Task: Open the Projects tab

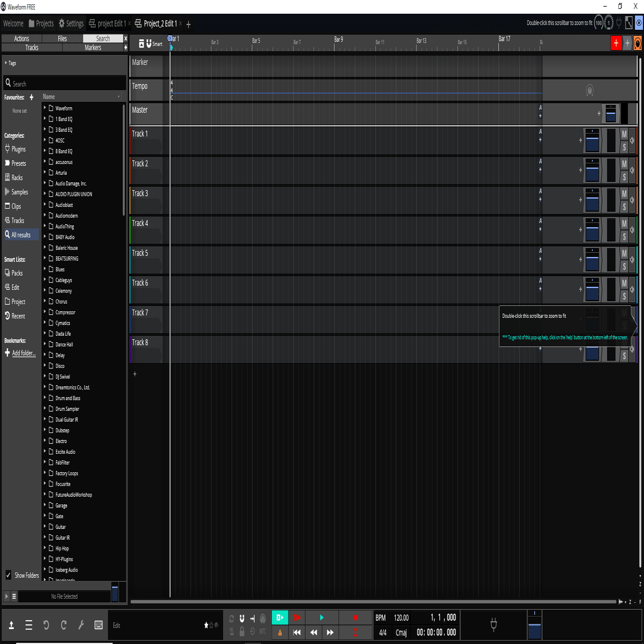Action: coord(41,23)
